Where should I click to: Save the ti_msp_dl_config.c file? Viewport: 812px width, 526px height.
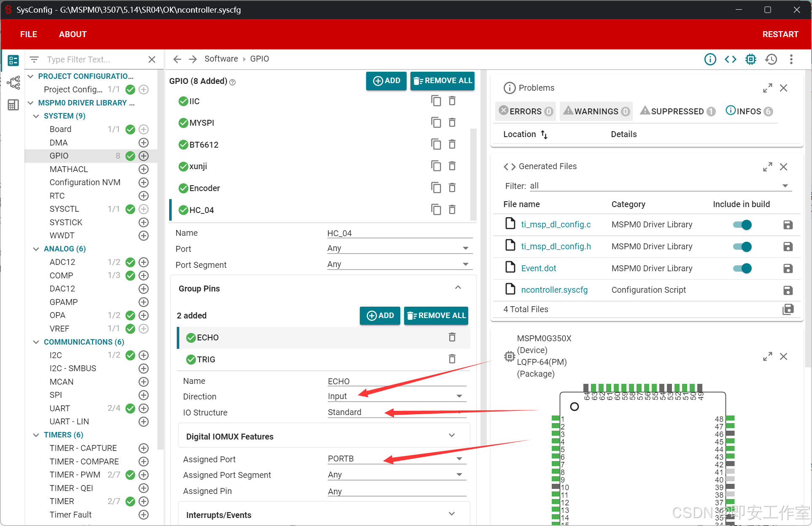point(788,225)
